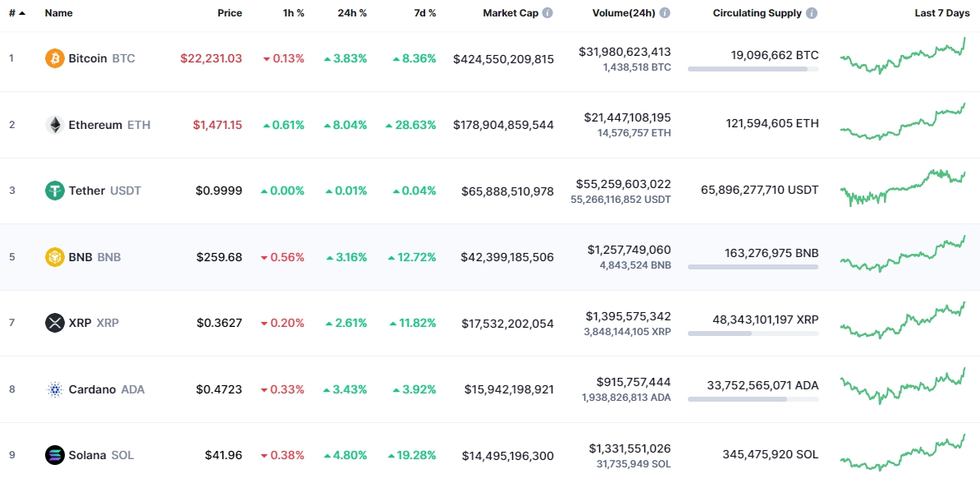Click BNB price $259.68

pos(219,257)
